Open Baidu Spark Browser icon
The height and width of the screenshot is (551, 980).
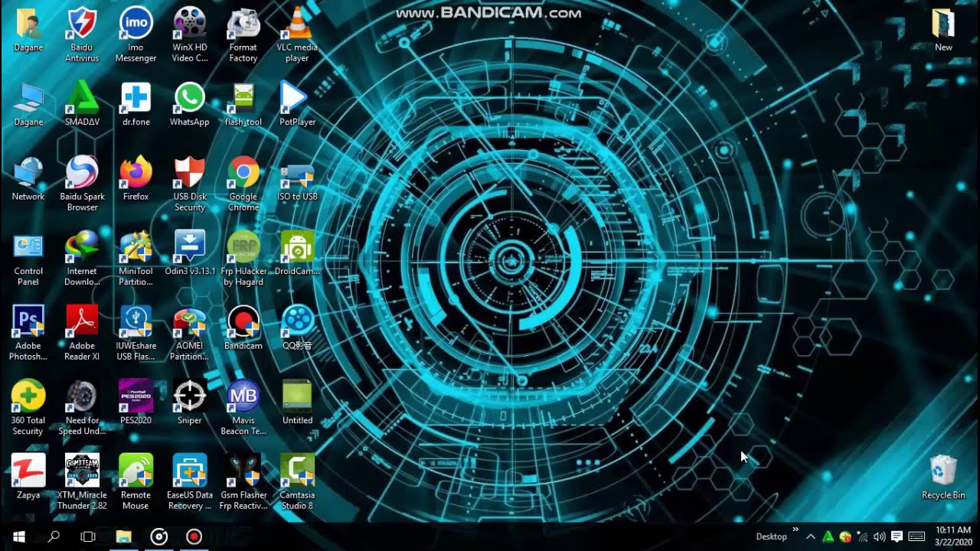click(82, 184)
